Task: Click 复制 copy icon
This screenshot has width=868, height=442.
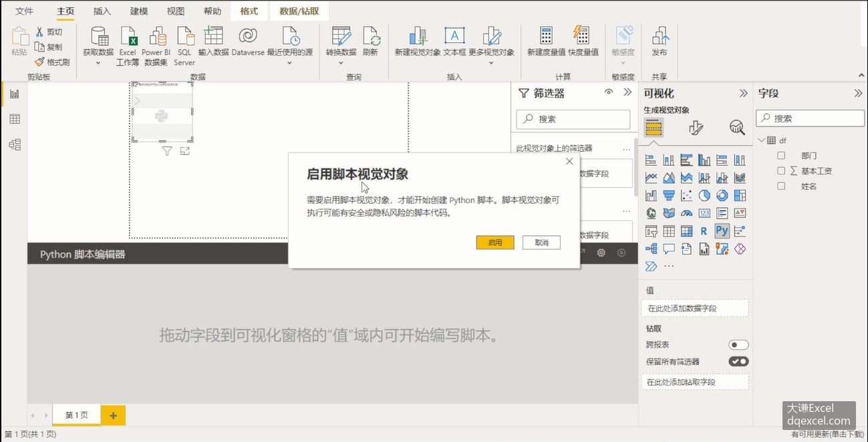Action: point(39,47)
